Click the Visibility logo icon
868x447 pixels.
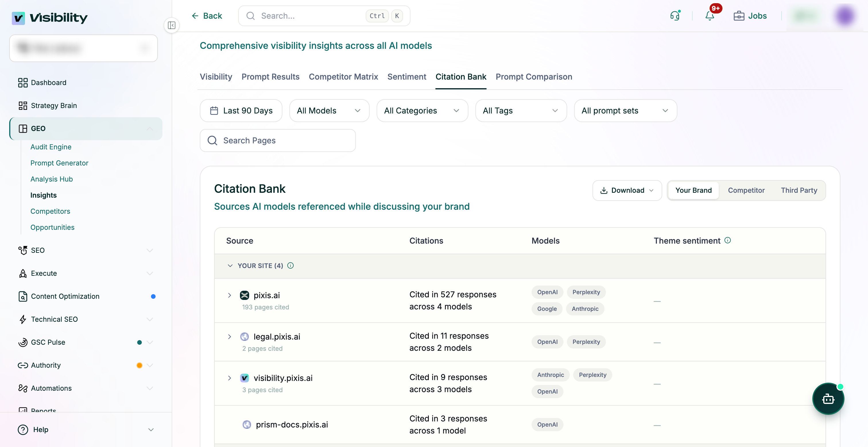18,18
